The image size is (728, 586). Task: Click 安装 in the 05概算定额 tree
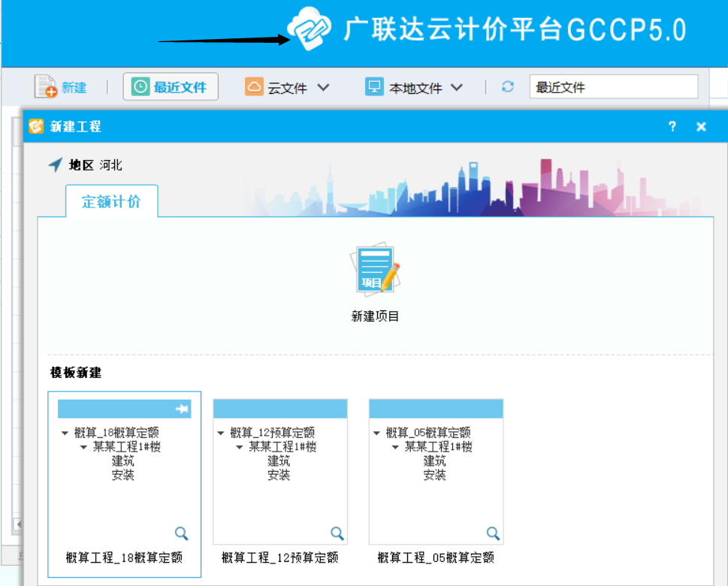click(x=434, y=475)
